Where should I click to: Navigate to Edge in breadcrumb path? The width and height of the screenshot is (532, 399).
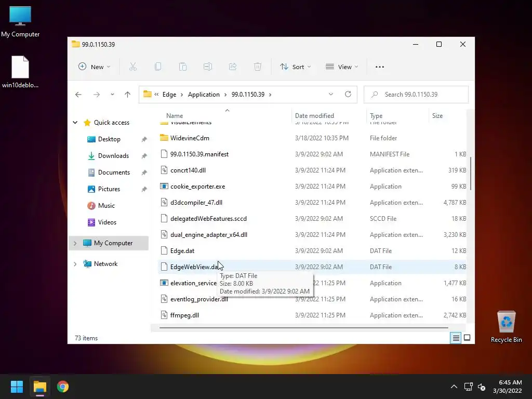tap(169, 95)
